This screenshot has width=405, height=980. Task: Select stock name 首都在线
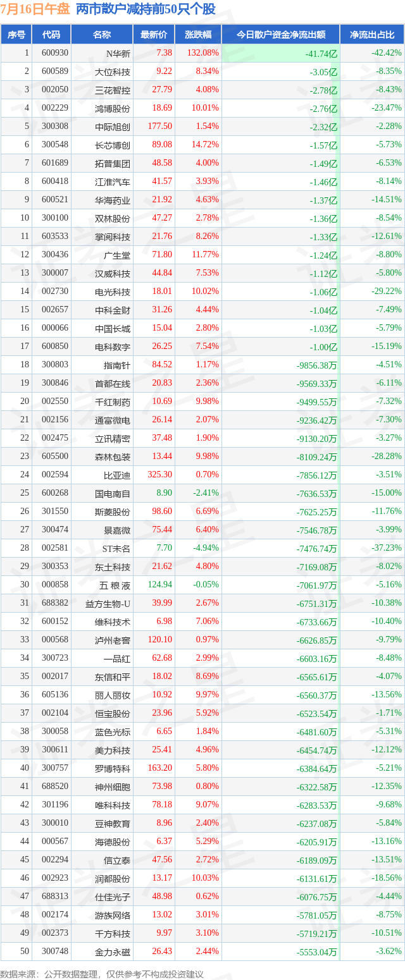(113, 383)
